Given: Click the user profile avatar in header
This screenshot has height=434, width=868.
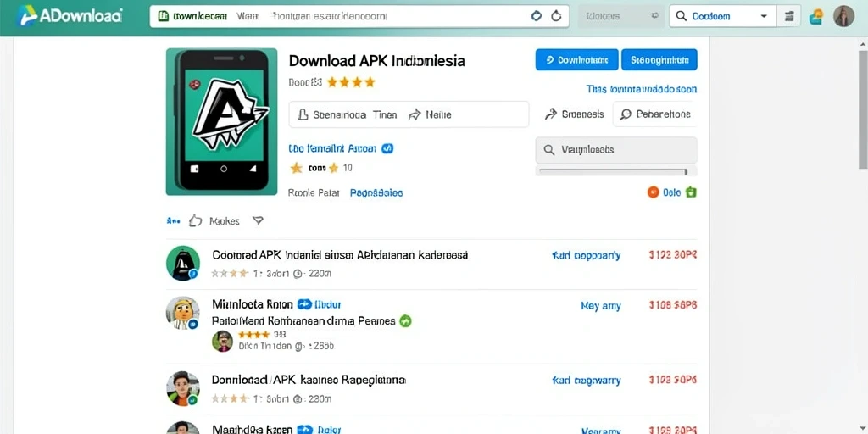Looking at the screenshot, I should [843, 17].
